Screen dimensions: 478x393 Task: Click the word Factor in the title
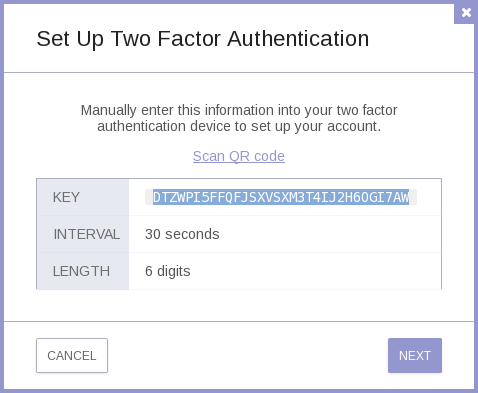[189, 39]
